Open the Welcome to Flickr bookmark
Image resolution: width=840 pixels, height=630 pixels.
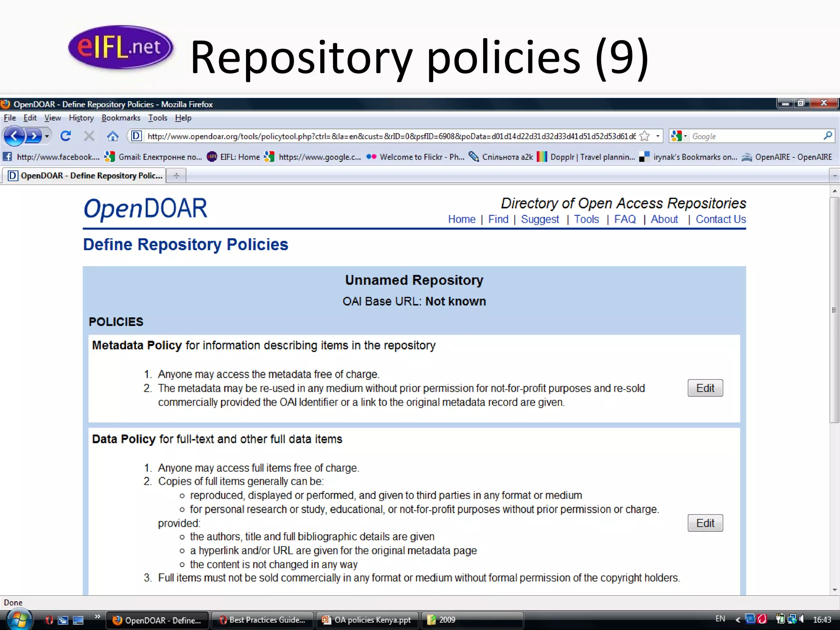coord(415,157)
